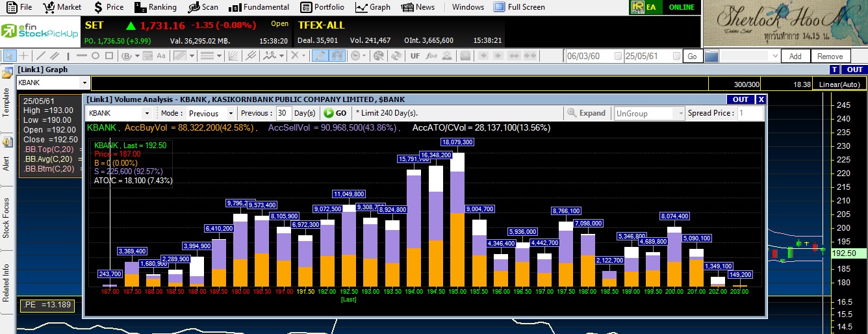
Task: Open the Stock Focus side tab
Action: pos(6,217)
